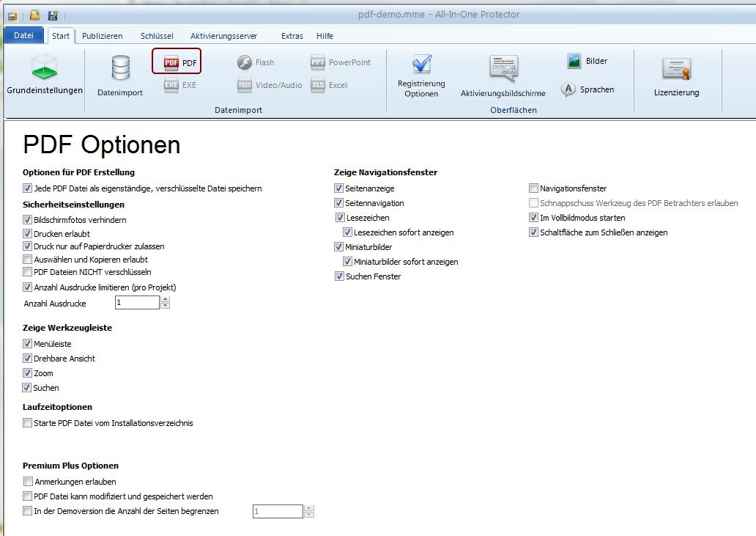Choose the Video/Audio import icon
Image resolution: width=756 pixels, height=536 pixels.
tap(245, 85)
